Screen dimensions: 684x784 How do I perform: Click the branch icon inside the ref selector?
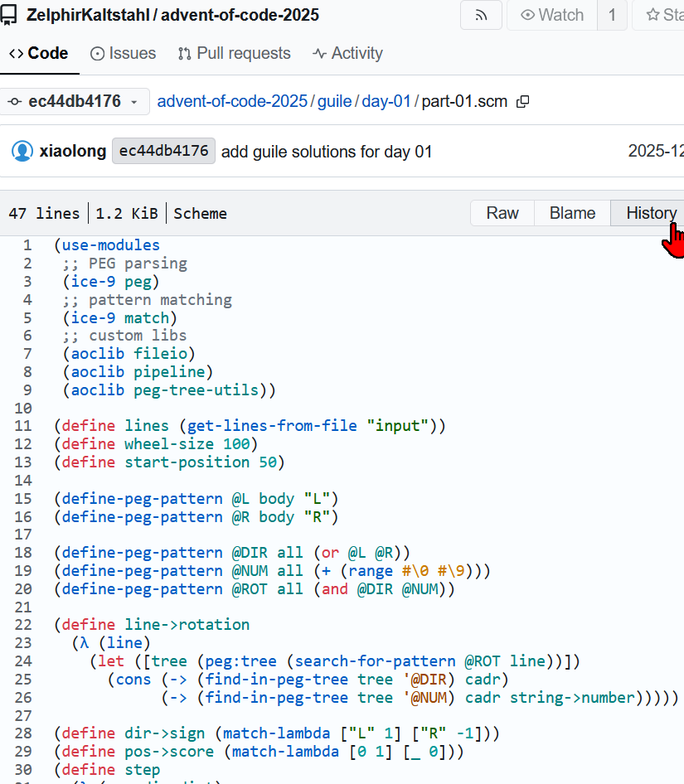[14, 99]
